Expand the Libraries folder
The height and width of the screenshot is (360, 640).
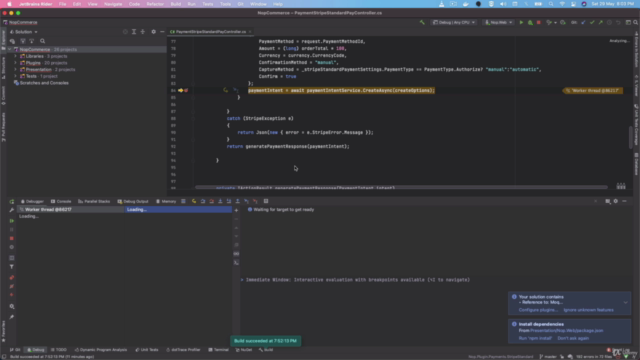pyautogui.click(x=16, y=56)
